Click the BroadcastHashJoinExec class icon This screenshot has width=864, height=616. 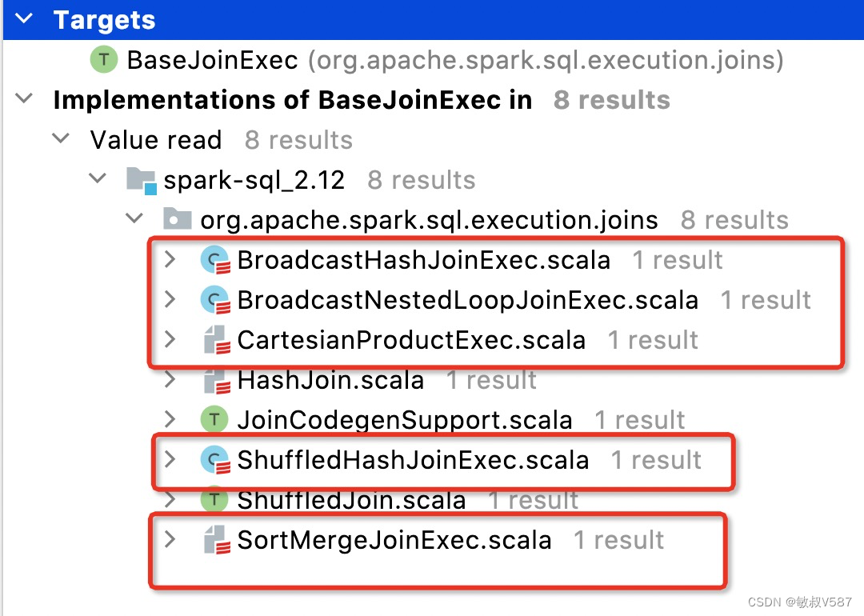212,259
